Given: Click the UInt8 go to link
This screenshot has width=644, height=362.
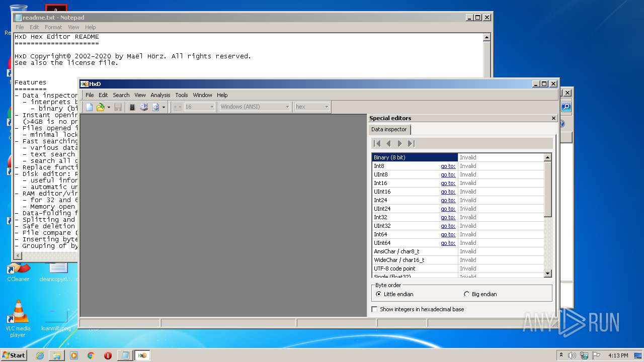Looking at the screenshot, I should [x=448, y=174].
